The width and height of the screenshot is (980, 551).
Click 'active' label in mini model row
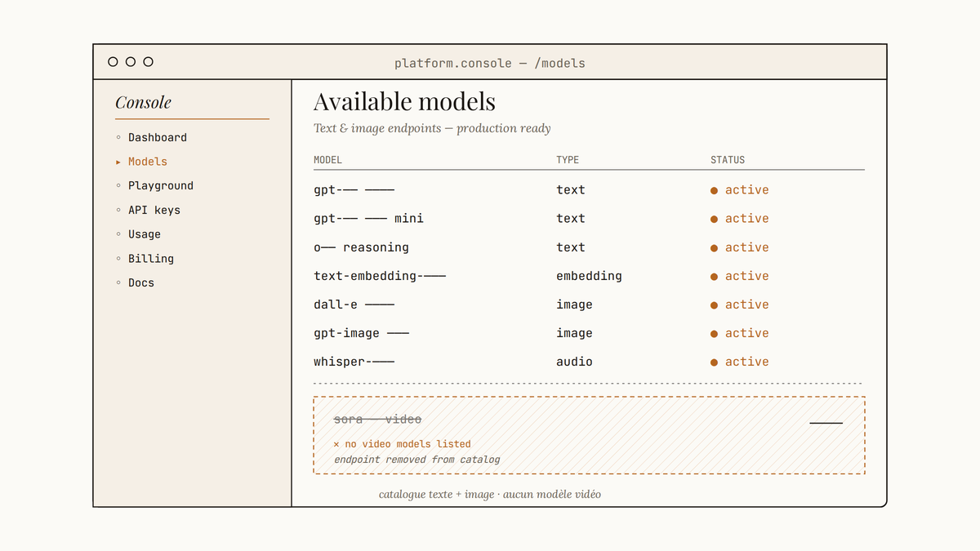(x=747, y=219)
